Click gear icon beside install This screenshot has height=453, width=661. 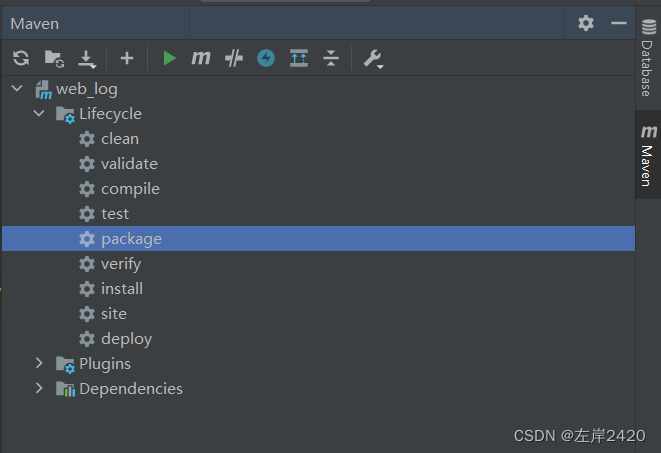[87, 289]
